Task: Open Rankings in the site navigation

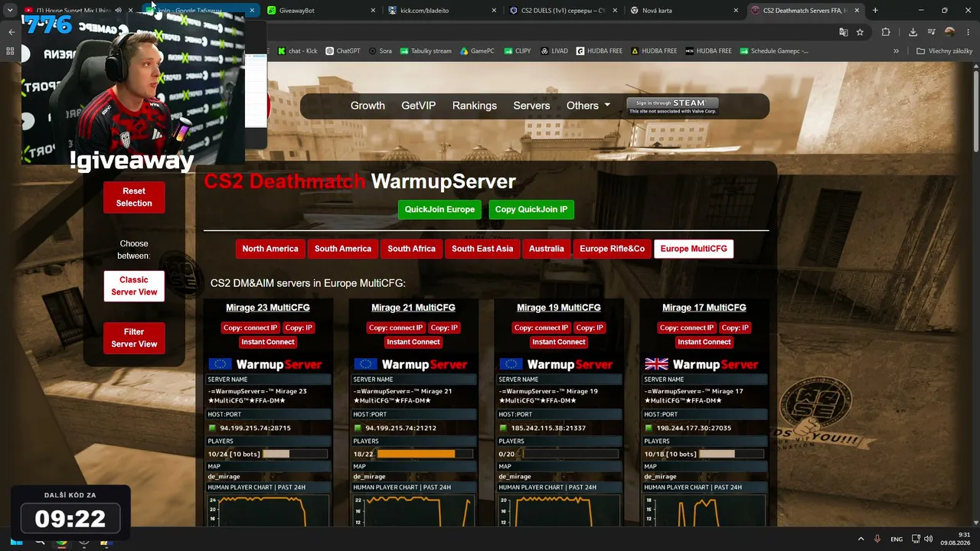Action: [x=475, y=106]
